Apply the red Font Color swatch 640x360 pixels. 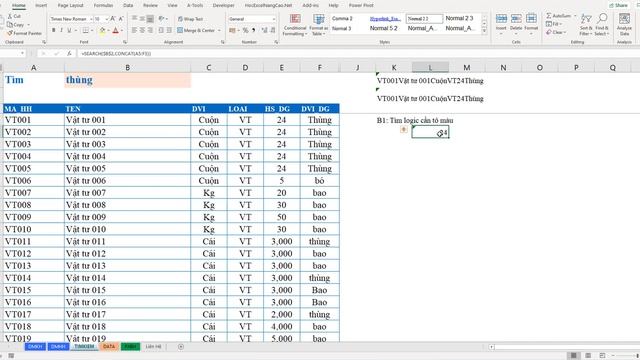116,31
